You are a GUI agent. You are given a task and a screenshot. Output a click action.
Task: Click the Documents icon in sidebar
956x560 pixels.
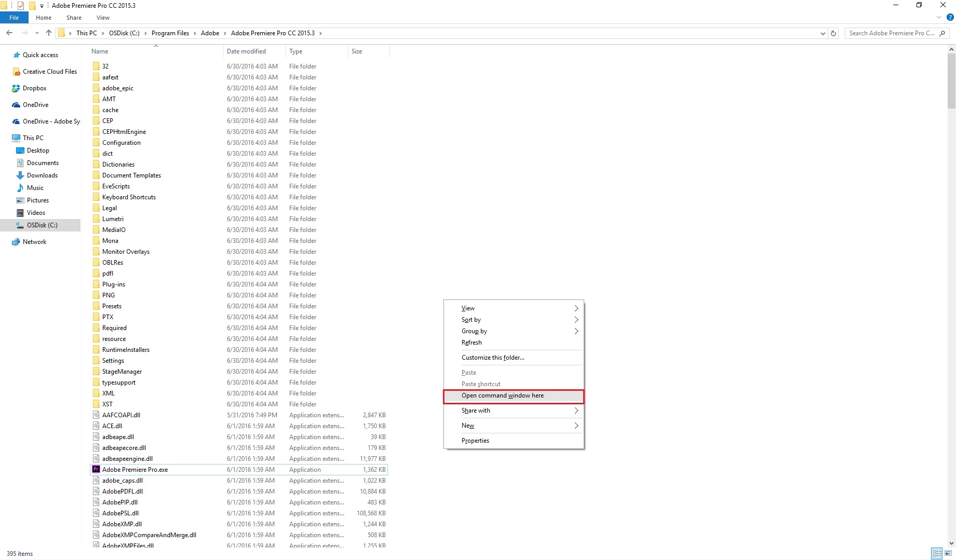(20, 163)
